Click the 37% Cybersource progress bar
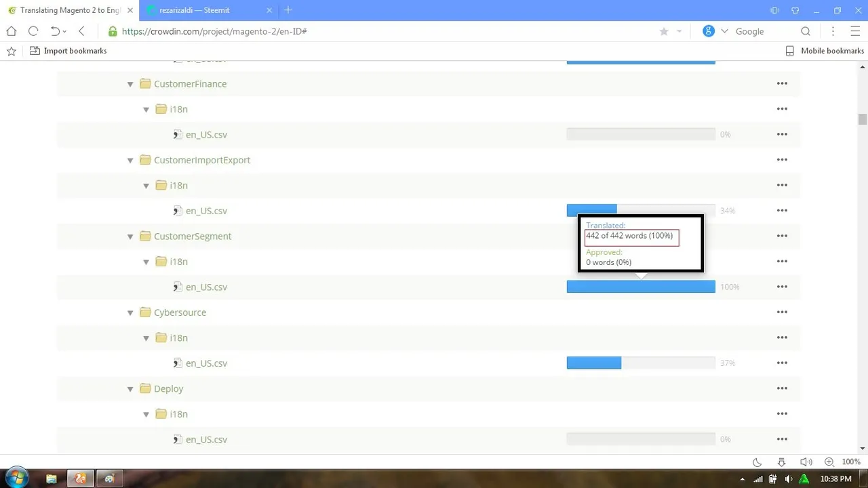The height and width of the screenshot is (488, 868). tap(641, 363)
